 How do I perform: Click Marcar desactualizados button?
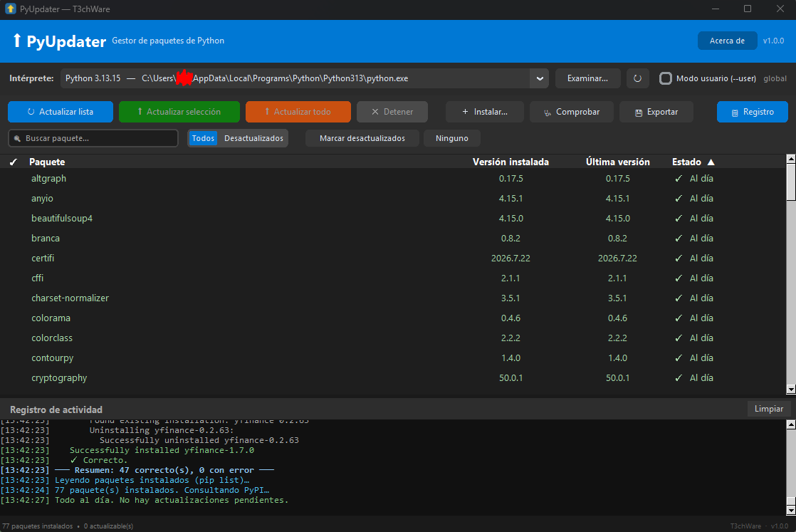click(x=362, y=138)
